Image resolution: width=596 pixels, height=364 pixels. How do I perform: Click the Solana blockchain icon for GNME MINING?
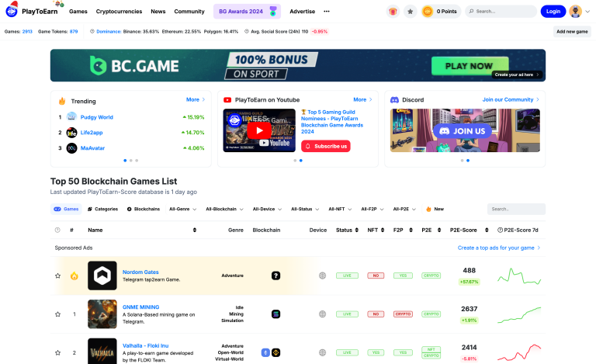276,314
